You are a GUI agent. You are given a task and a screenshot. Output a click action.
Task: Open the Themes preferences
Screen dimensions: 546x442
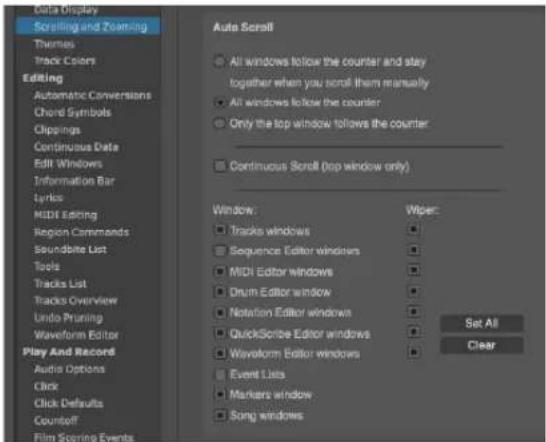click(x=54, y=44)
